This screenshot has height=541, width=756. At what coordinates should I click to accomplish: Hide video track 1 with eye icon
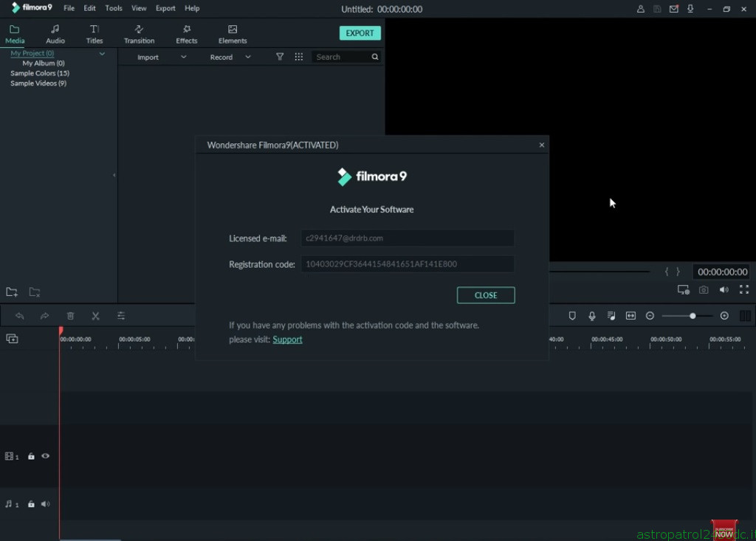pyautogui.click(x=45, y=456)
